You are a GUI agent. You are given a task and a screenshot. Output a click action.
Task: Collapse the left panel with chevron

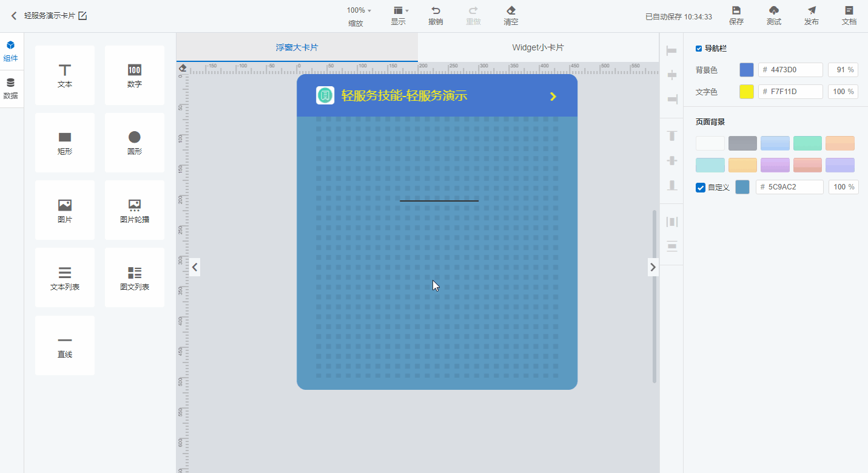pos(194,267)
